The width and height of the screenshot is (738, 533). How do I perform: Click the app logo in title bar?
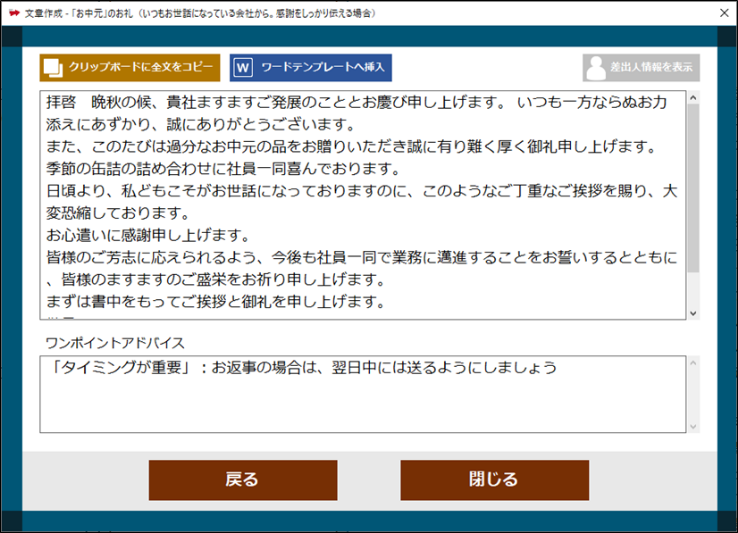14,13
